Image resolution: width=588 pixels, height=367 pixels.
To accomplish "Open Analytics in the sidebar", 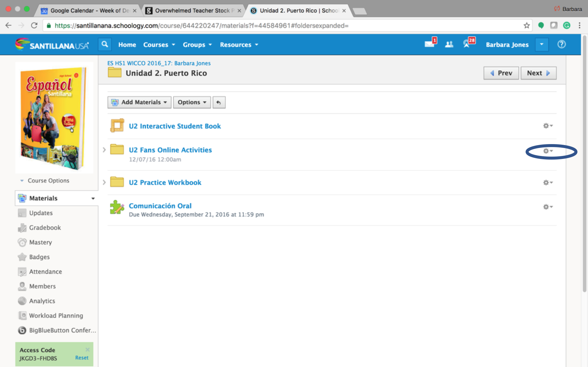I will [x=42, y=301].
